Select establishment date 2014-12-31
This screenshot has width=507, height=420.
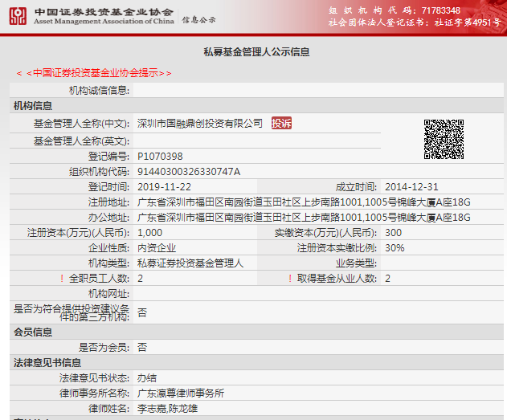click(x=411, y=187)
